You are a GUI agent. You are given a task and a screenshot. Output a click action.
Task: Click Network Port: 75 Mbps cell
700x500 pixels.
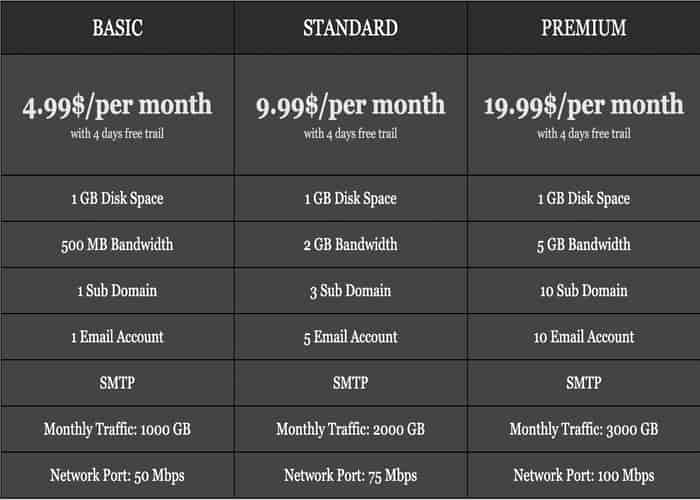click(350, 475)
